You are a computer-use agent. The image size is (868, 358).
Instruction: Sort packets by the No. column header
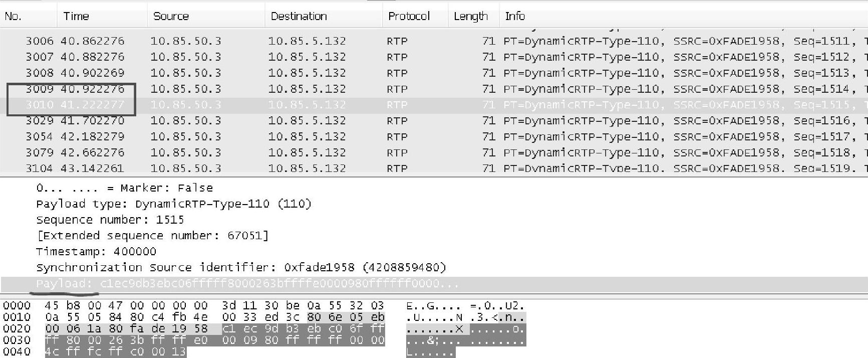point(29,16)
